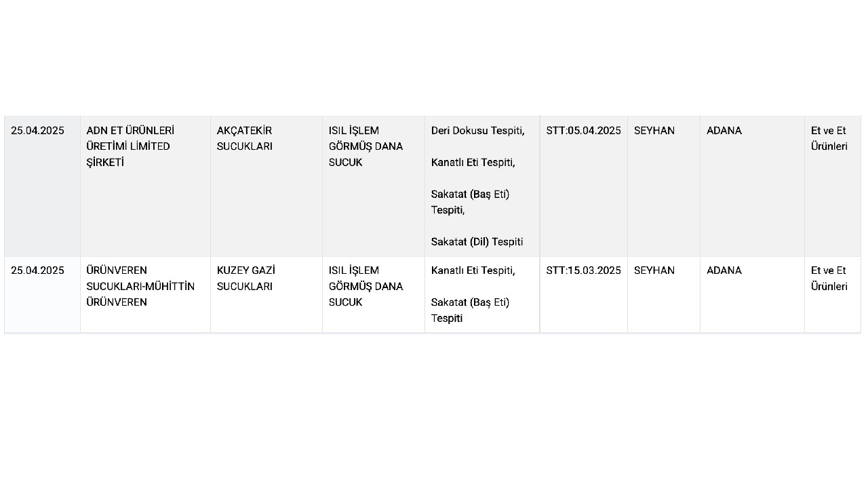This screenshot has width=868, height=488.
Task: Click the STT:05.04.2025 cell
Action: [584, 186]
